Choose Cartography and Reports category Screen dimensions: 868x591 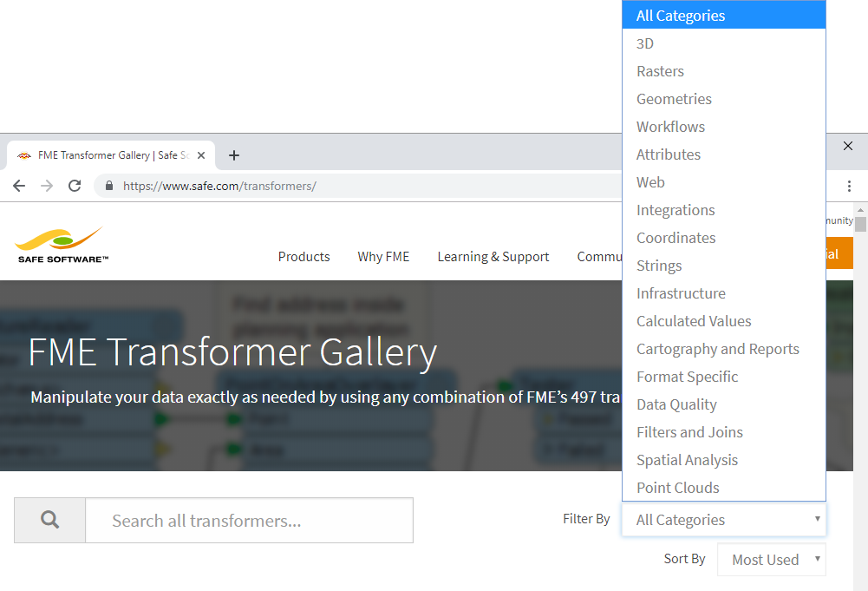724,349
